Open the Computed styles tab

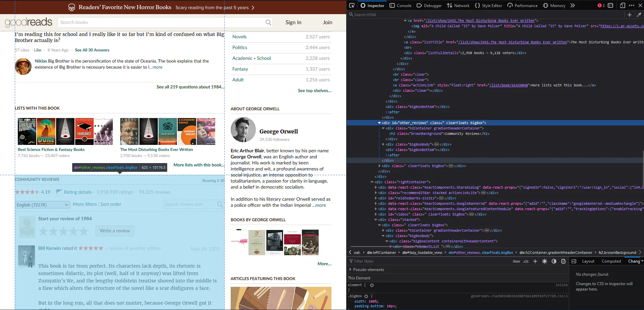pyautogui.click(x=611, y=261)
